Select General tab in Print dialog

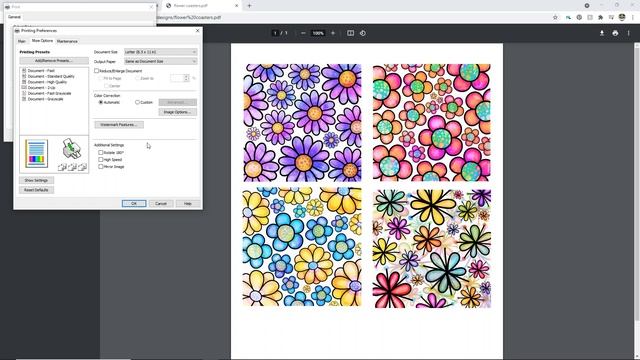[14, 17]
